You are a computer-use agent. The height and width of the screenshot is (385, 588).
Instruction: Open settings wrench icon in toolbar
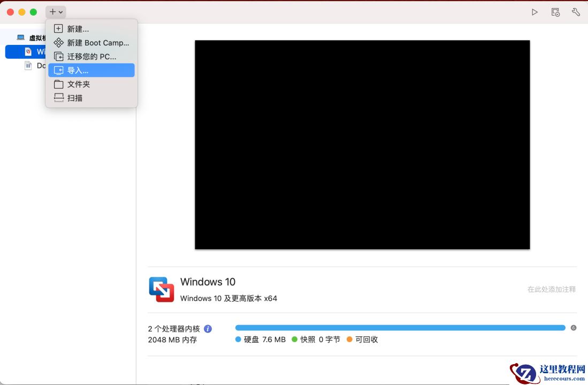(x=576, y=12)
